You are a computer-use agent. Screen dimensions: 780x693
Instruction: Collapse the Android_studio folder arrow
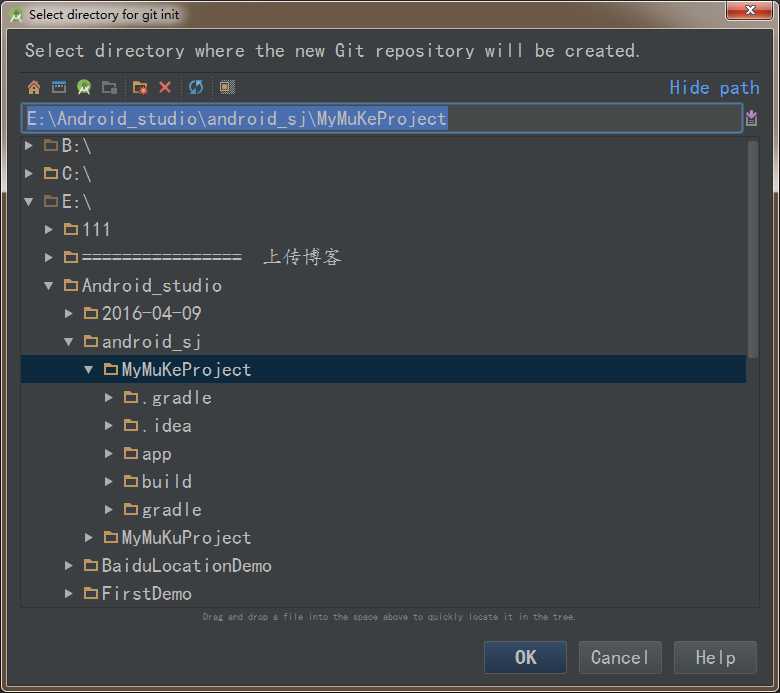pyautogui.click(x=48, y=286)
